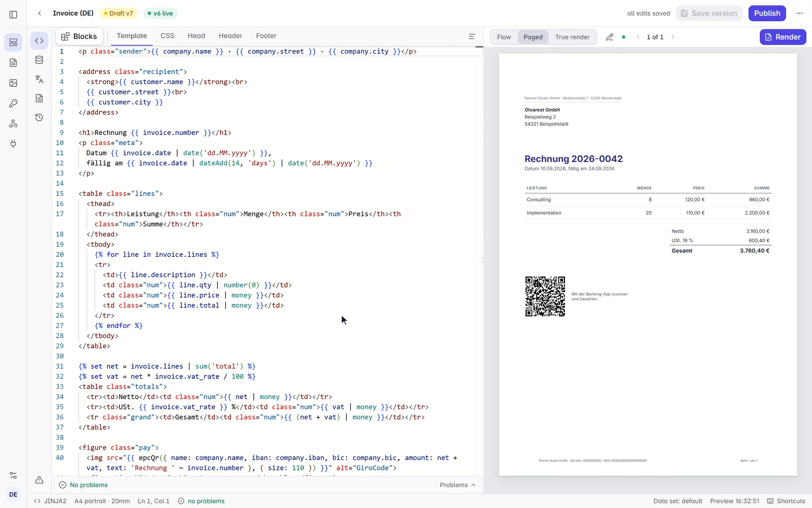Select the code editor icon

[39, 41]
